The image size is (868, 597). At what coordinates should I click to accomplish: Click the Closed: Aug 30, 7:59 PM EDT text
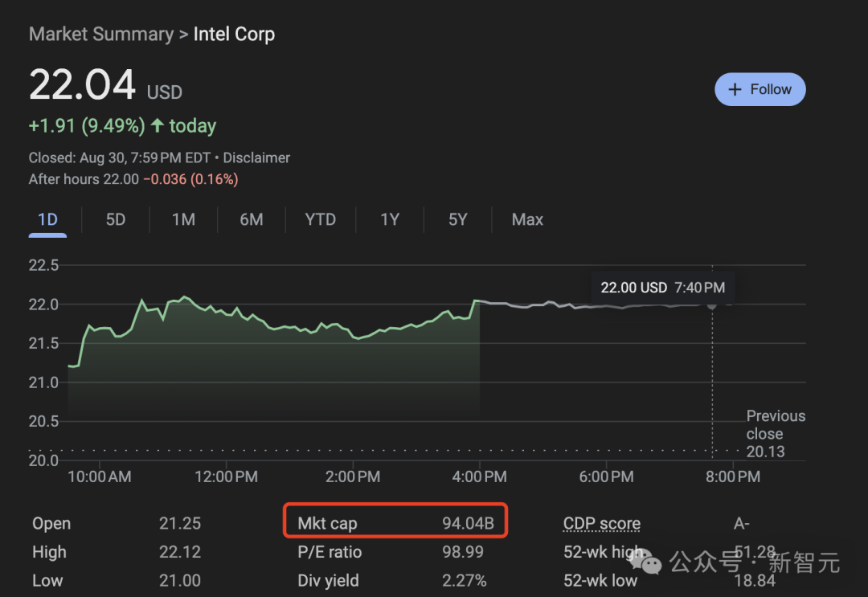click(120, 157)
